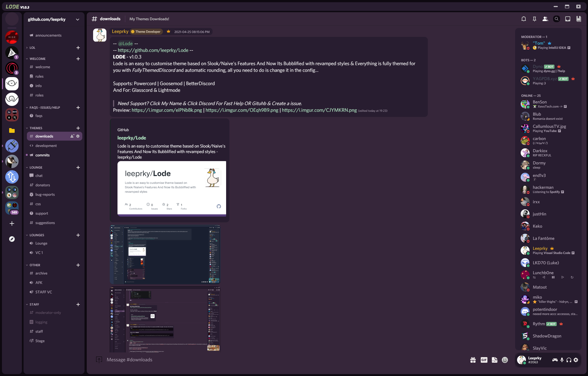Open the inbox icon
The image size is (588, 376).
pyautogui.click(x=567, y=19)
